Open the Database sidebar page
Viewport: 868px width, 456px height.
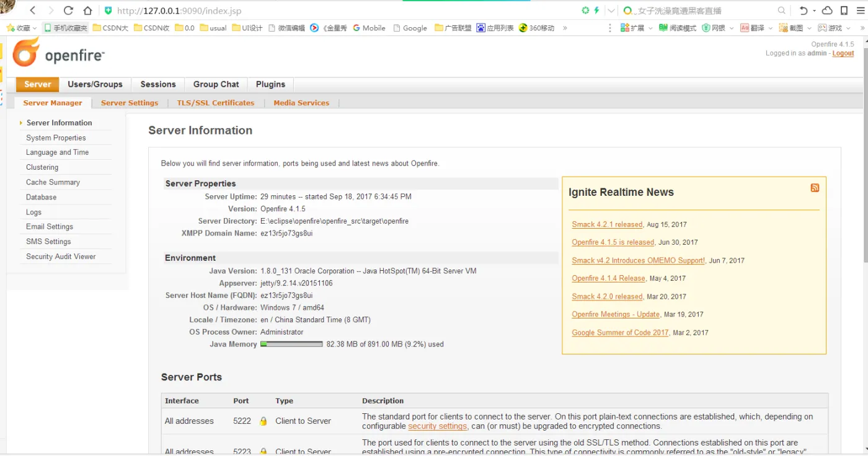point(41,197)
